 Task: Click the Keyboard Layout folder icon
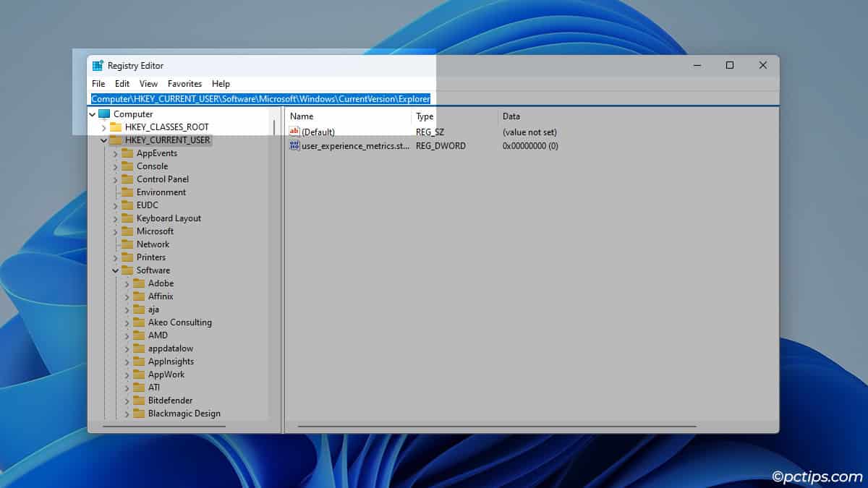coord(127,218)
